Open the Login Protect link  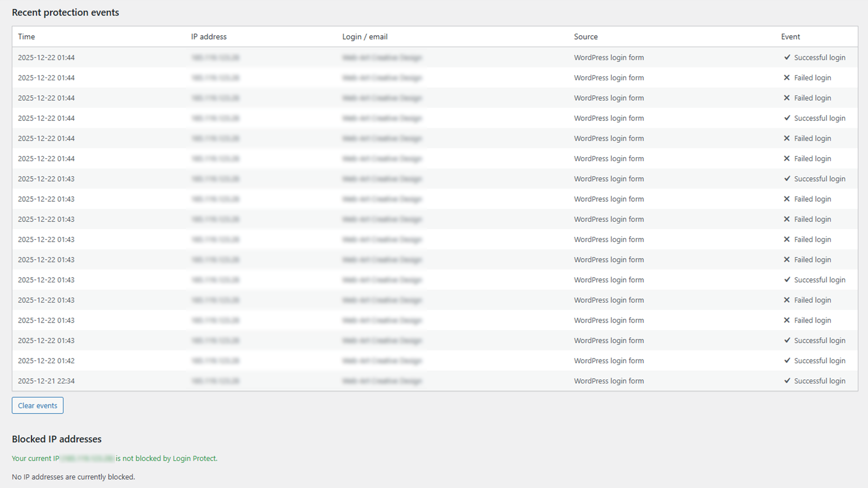tap(194, 458)
